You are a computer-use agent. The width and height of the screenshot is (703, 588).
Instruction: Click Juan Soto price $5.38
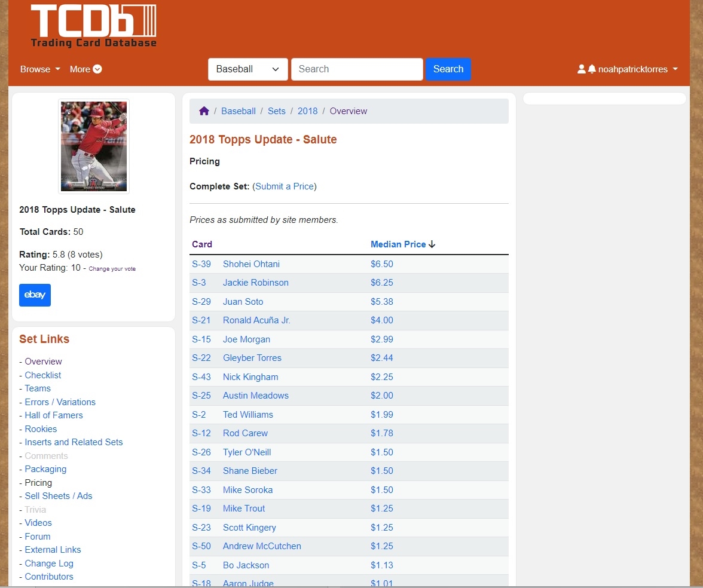(x=382, y=302)
